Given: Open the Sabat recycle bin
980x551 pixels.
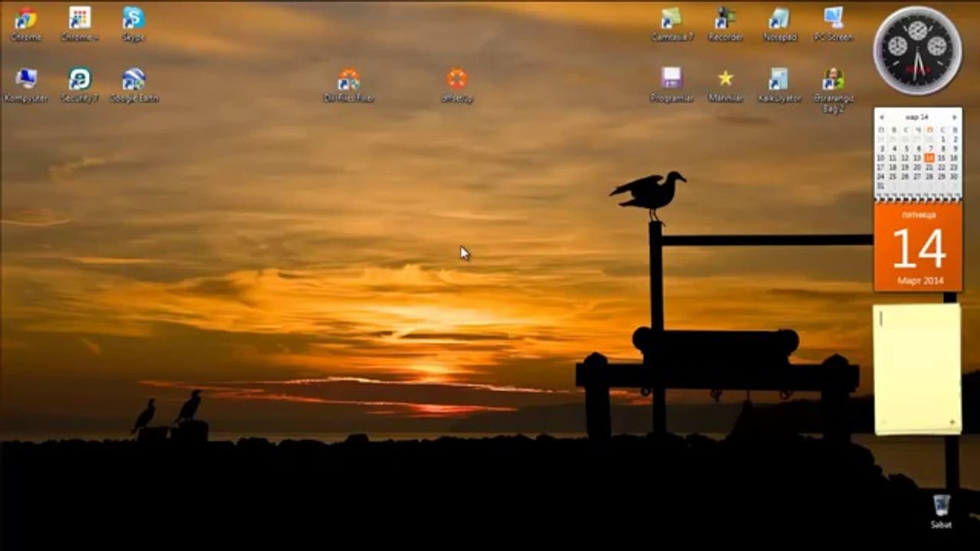Looking at the screenshot, I should (x=941, y=511).
